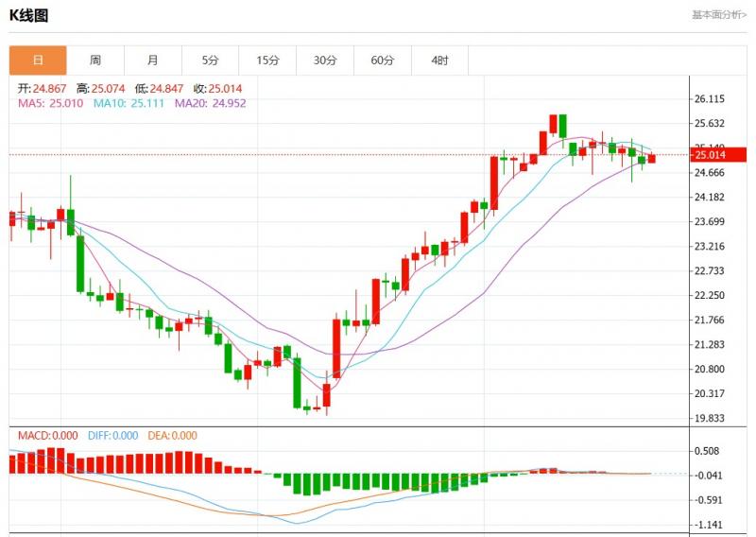
Task: Open the 4时 interval tab
Action: click(x=439, y=61)
